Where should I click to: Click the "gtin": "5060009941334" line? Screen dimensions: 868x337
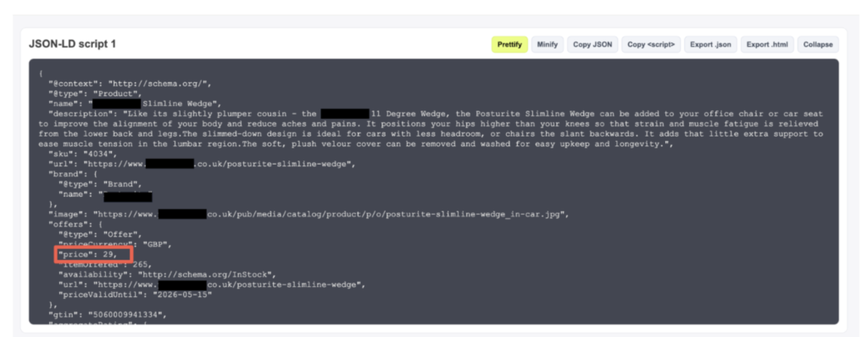point(107,315)
